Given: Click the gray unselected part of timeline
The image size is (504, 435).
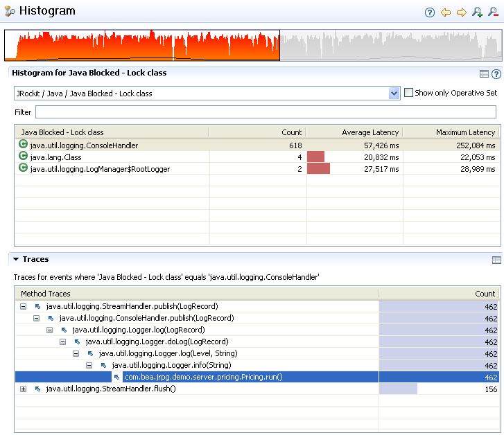Looking at the screenshot, I should [391, 45].
